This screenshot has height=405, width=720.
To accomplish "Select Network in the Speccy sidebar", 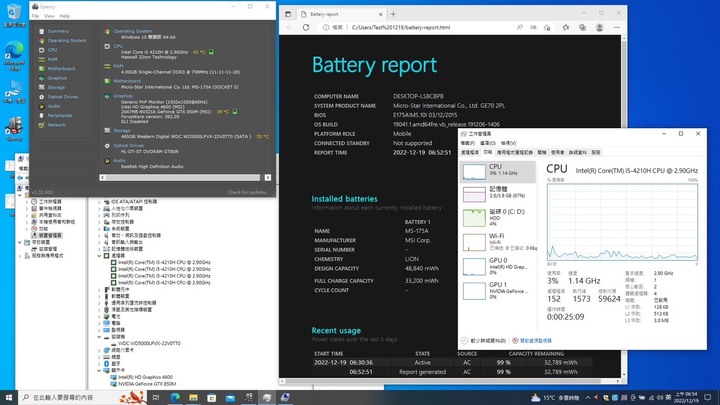I will [x=56, y=125].
